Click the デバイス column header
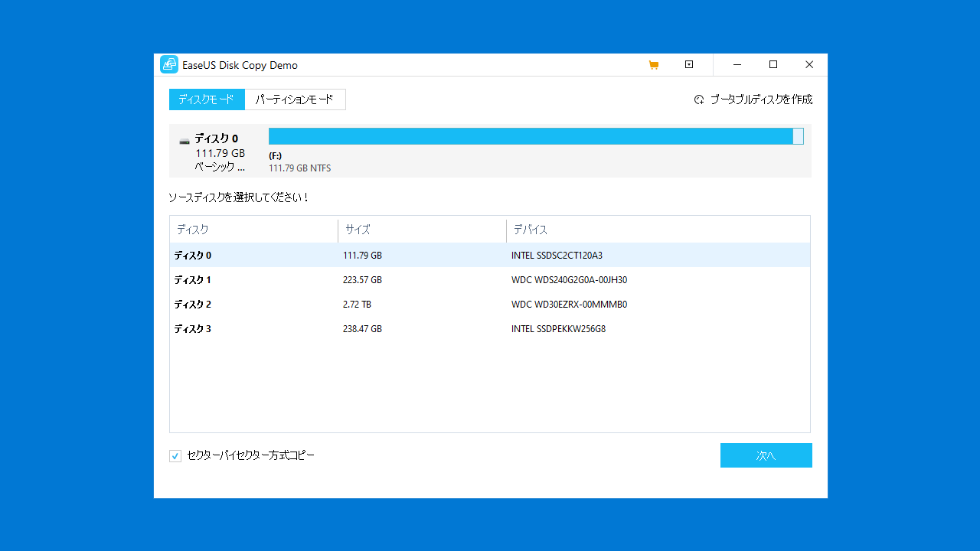Image resolution: width=980 pixels, height=551 pixels. tap(658, 230)
